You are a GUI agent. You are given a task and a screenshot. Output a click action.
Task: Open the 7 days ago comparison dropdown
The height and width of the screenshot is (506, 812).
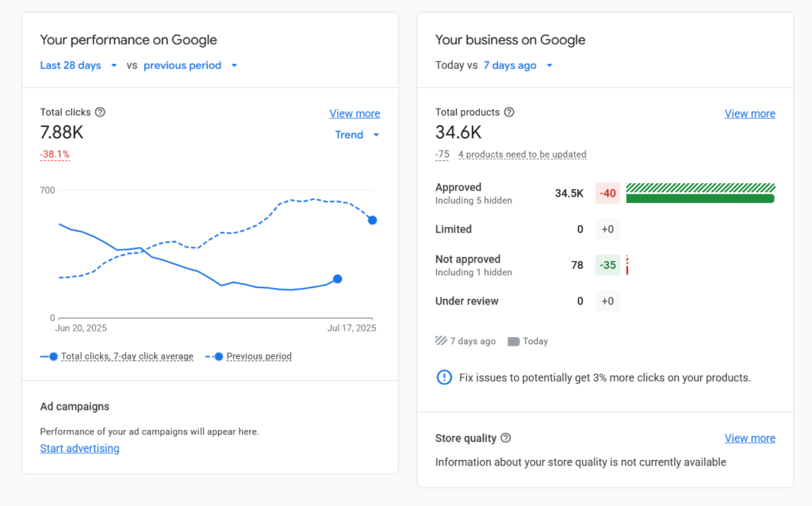(518, 66)
